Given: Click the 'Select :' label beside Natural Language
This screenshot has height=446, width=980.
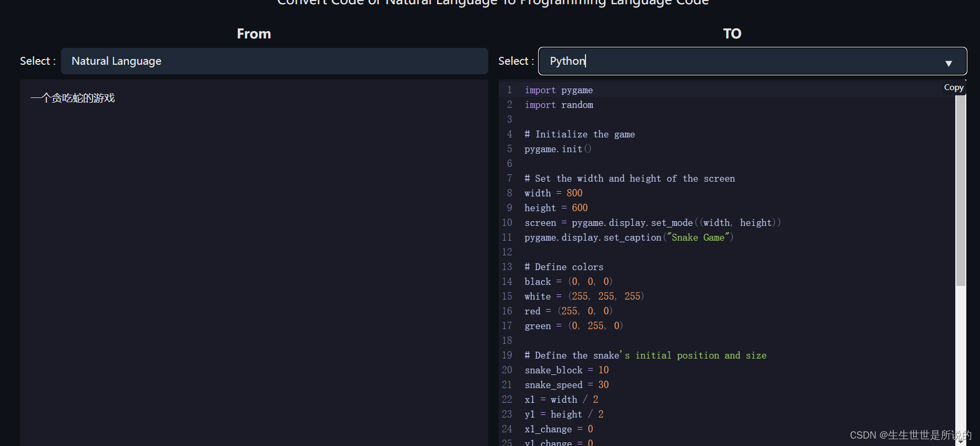Looking at the screenshot, I should [x=38, y=61].
